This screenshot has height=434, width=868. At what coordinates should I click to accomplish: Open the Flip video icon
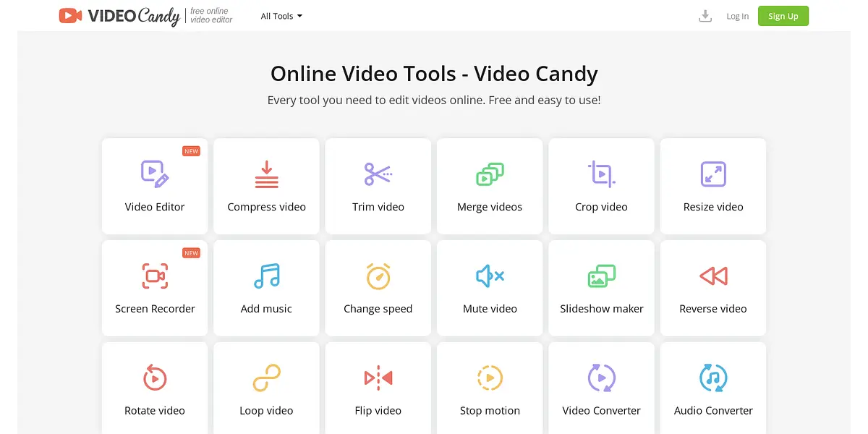point(378,378)
